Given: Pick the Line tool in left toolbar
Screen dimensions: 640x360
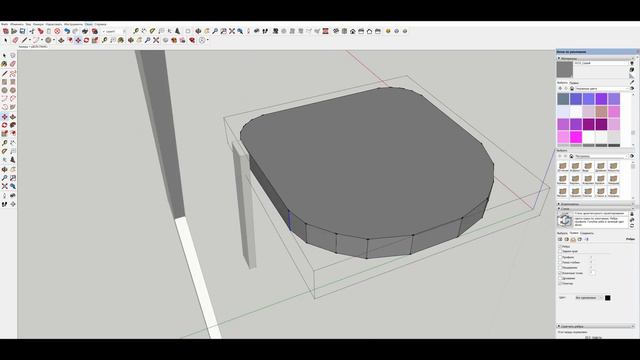Looking at the screenshot, I should (4, 73).
